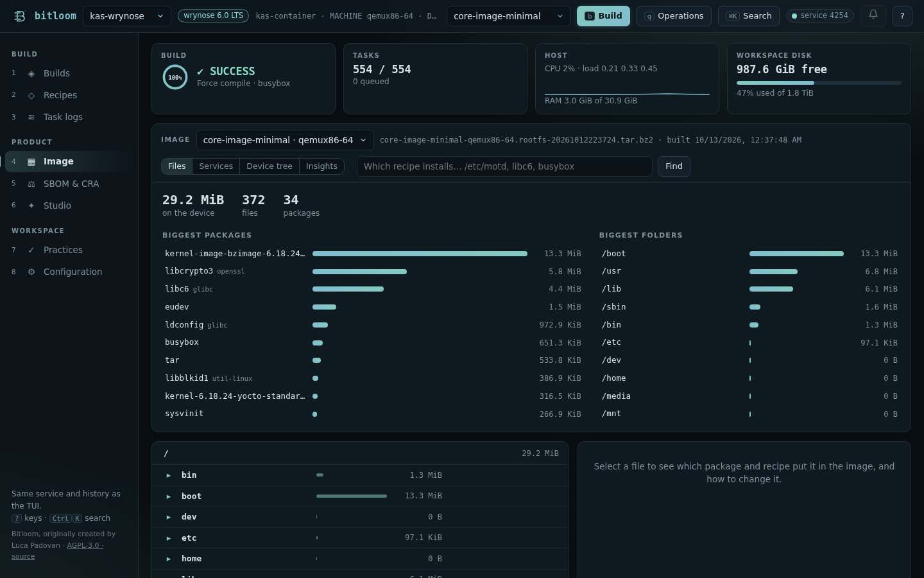The height and width of the screenshot is (578, 924).
Task: Click the Image grid icon in sidebar
Action: [31, 162]
